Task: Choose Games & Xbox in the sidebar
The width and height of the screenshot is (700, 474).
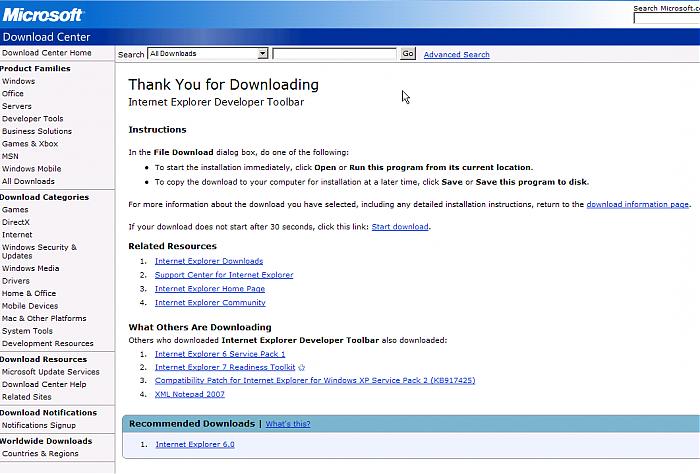Action: pos(30,144)
